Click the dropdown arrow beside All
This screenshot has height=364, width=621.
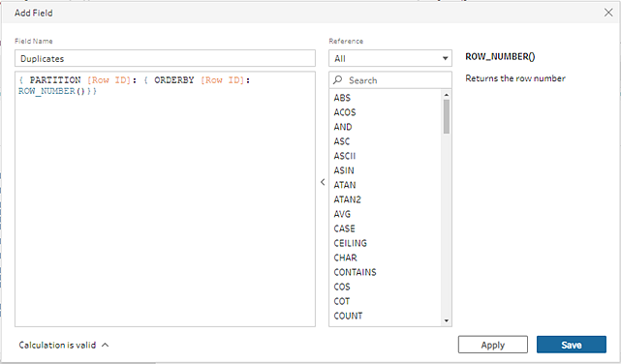click(x=445, y=58)
